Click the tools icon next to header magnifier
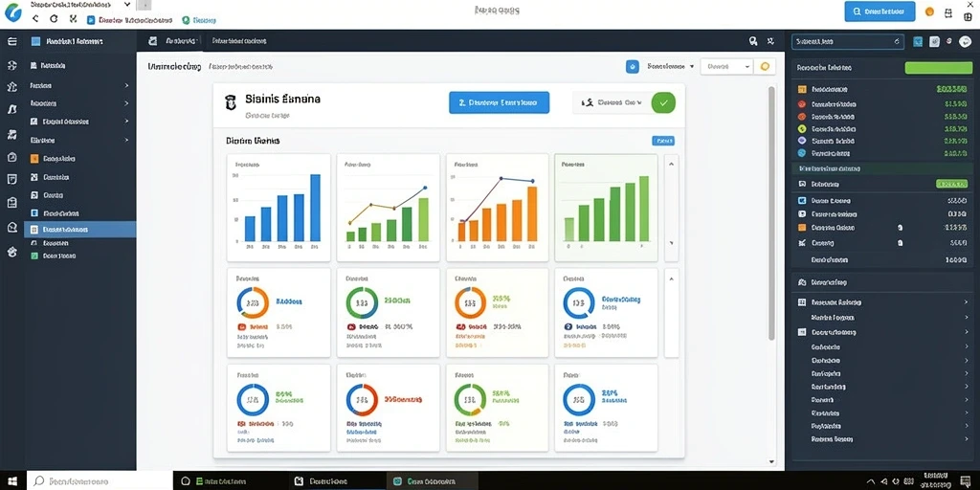The height and width of the screenshot is (490, 980). point(770,41)
